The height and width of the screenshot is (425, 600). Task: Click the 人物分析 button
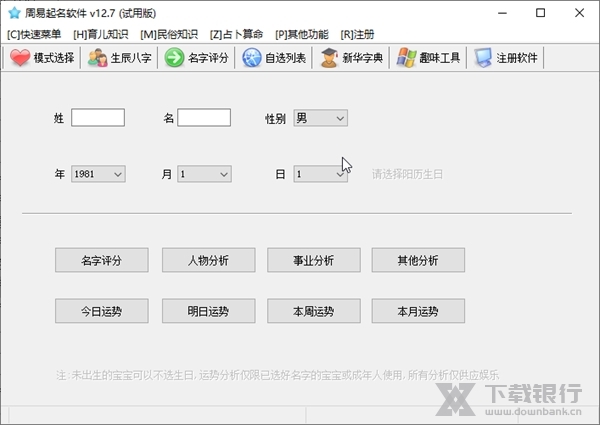(x=209, y=260)
